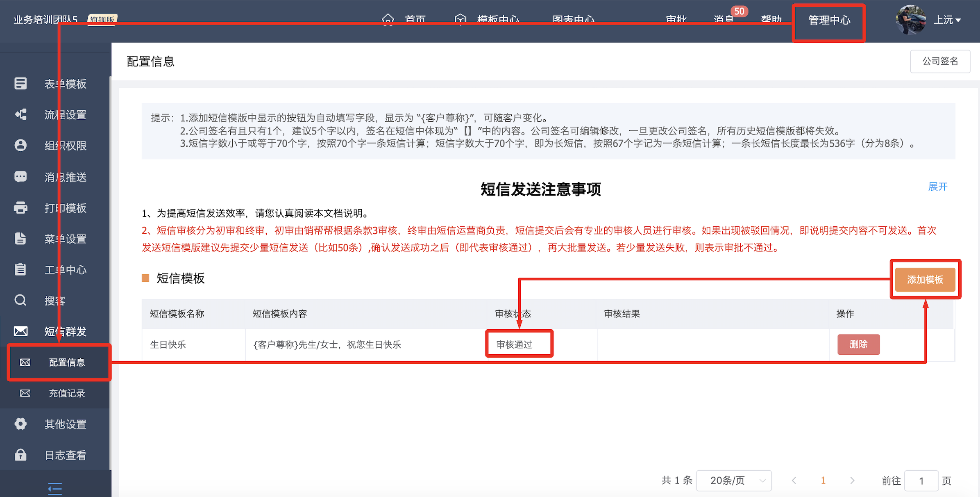Click the 公司签名 button

pos(940,62)
